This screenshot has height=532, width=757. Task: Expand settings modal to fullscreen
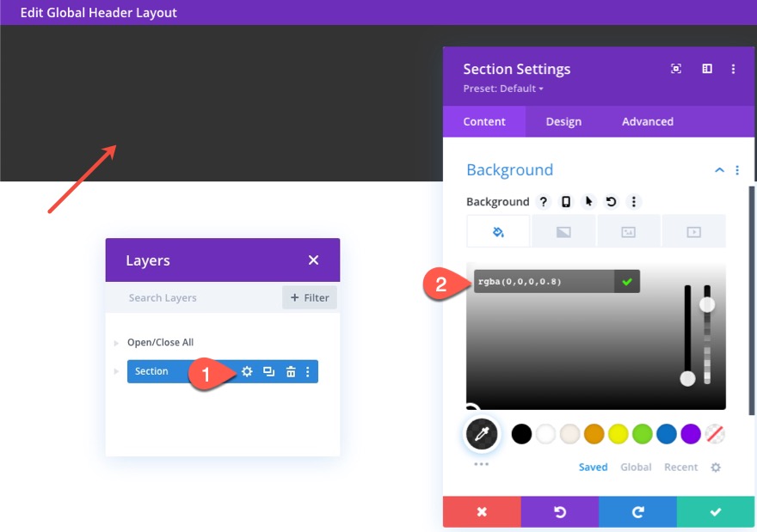click(x=676, y=69)
